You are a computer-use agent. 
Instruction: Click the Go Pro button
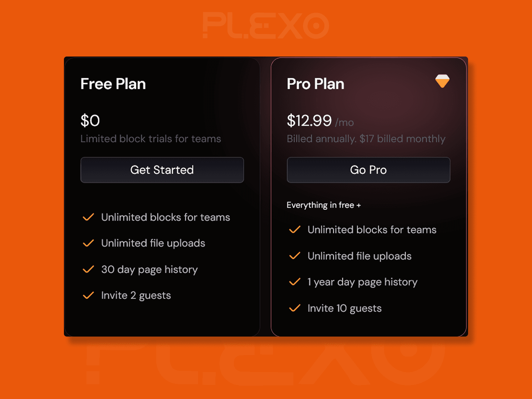pyautogui.click(x=368, y=170)
